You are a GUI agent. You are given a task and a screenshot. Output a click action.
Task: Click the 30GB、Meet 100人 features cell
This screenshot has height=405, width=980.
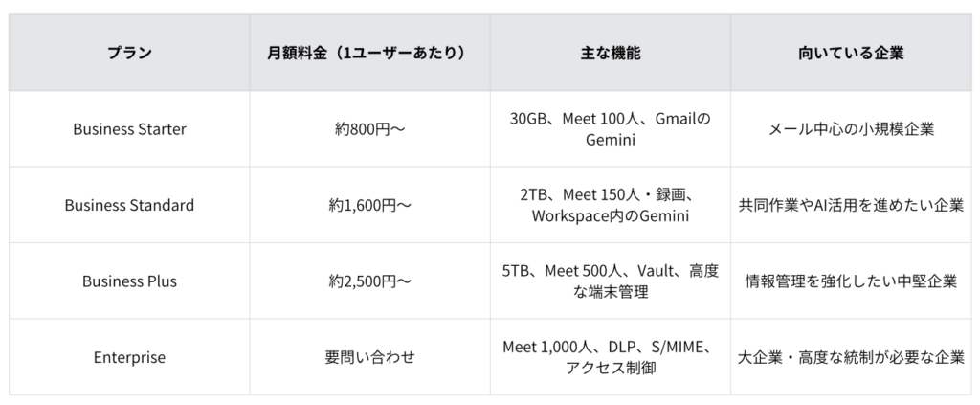tap(610, 129)
